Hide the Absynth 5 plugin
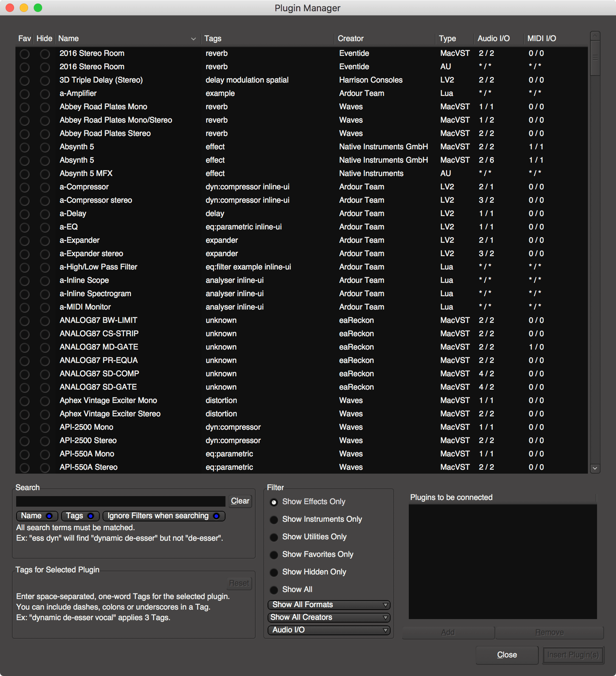Image resolution: width=616 pixels, height=676 pixels. 45,147
